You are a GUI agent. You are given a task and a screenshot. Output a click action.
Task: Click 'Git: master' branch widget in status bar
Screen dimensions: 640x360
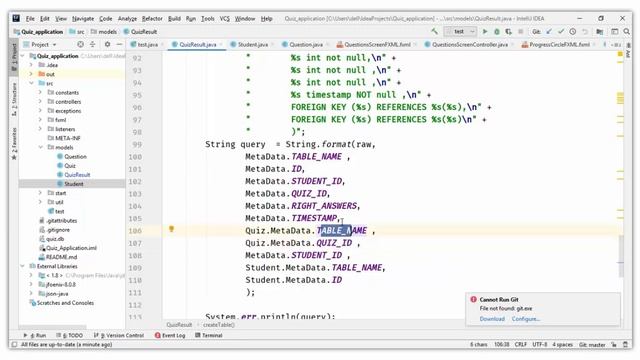pyautogui.click(x=592, y=344)
